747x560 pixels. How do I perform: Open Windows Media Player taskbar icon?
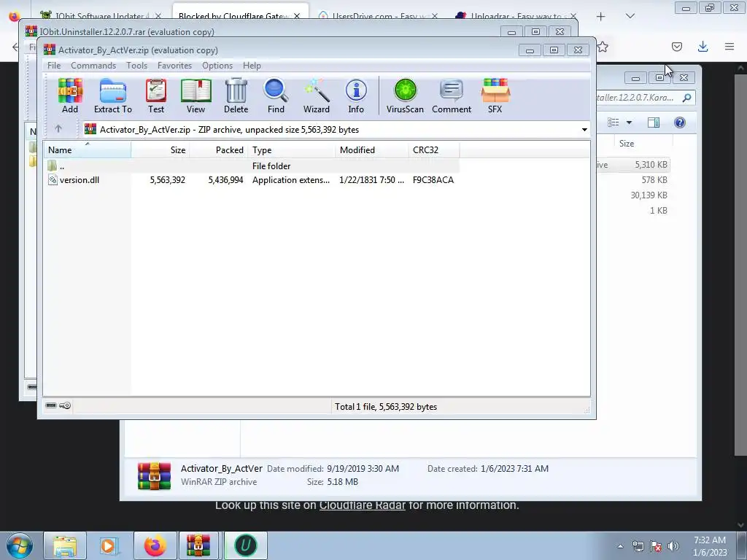(109, 545)
